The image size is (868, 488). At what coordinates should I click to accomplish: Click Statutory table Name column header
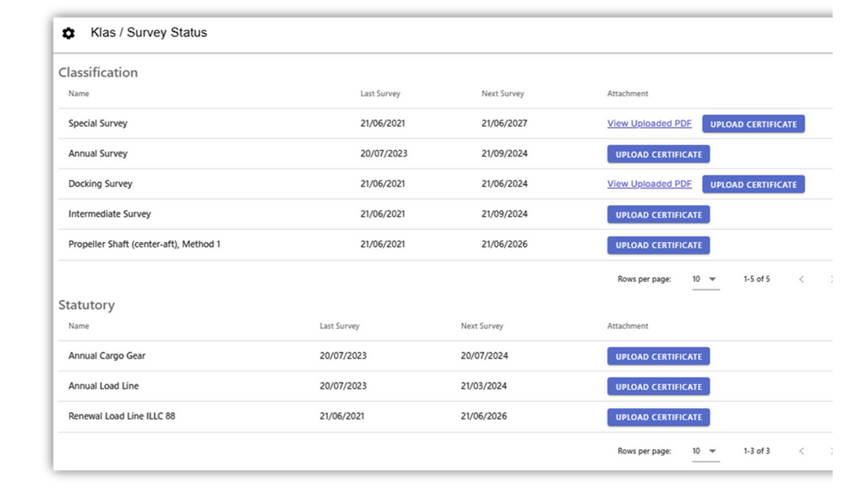pyautogui.click(x=79, y=326)
